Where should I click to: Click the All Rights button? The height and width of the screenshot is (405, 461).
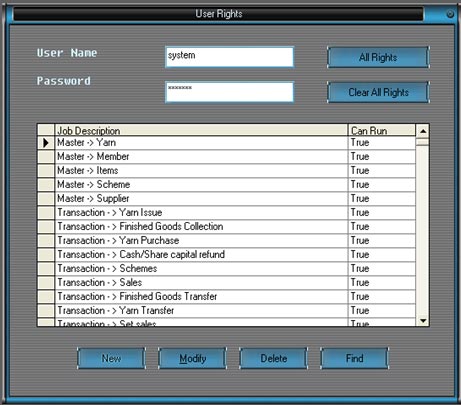pos(378,57)
